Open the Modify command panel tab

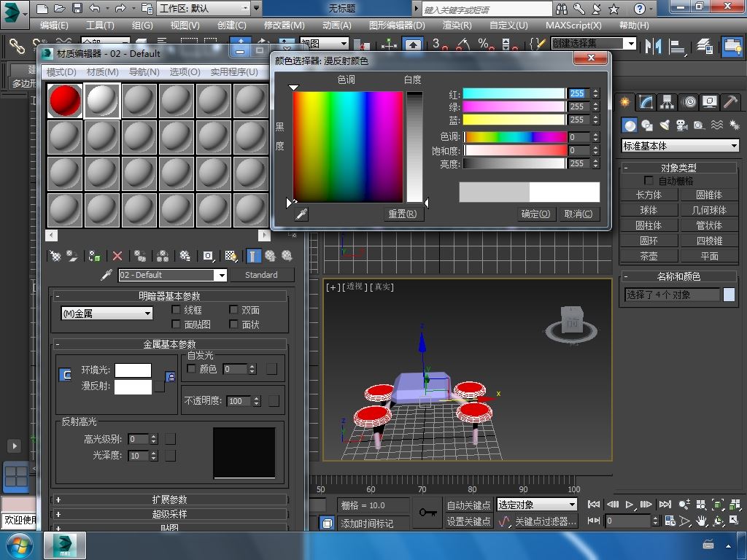click(646, 101)
